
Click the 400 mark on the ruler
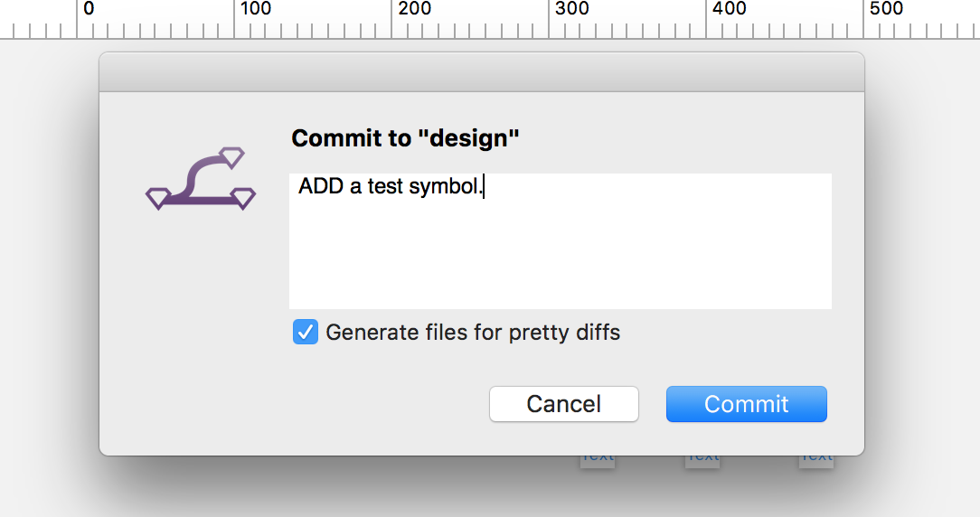[730, 9]
